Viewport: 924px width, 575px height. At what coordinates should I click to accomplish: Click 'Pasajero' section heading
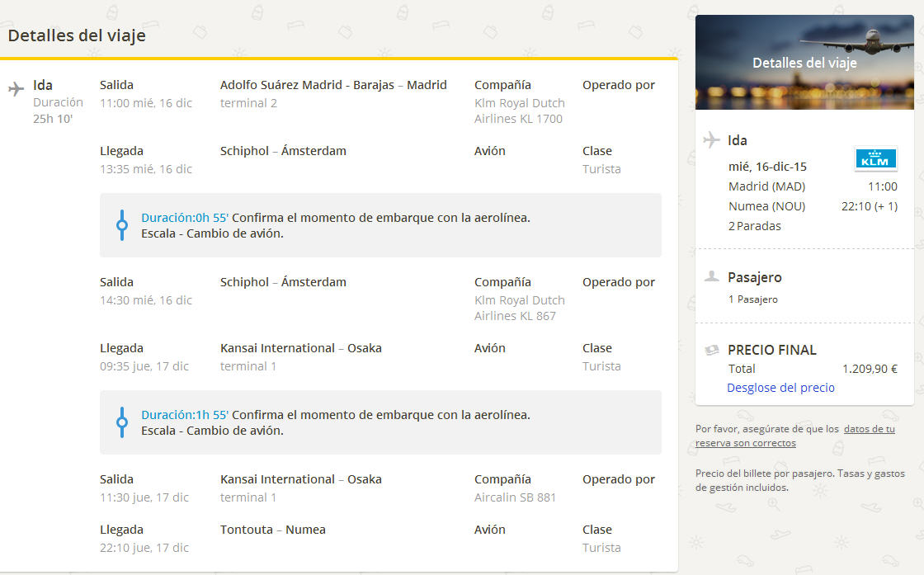pos(754,277)
